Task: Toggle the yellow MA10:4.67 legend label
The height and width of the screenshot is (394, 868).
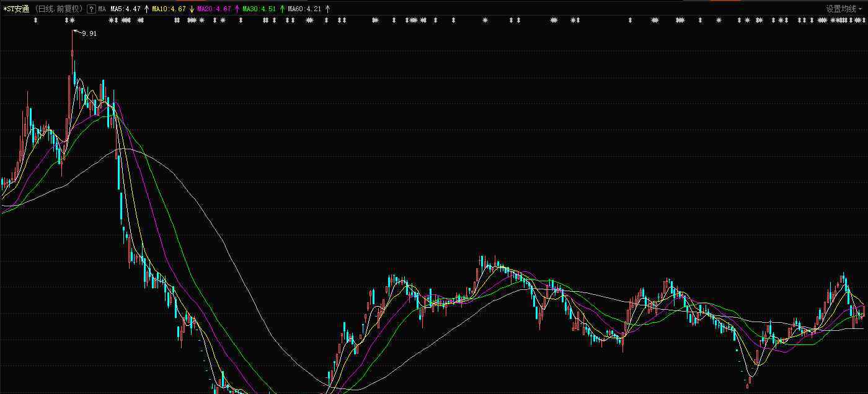Action: [x=169, y=9]
